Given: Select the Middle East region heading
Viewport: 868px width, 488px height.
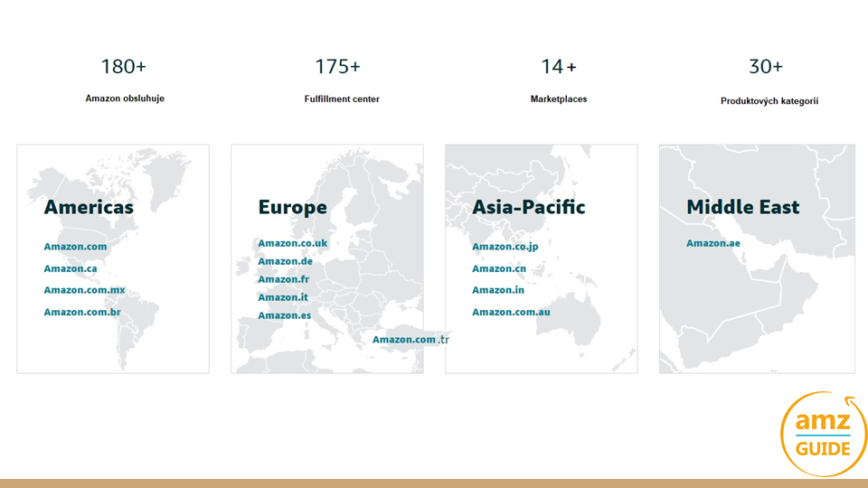Looking at the screenshot, I should click(743, 207).
